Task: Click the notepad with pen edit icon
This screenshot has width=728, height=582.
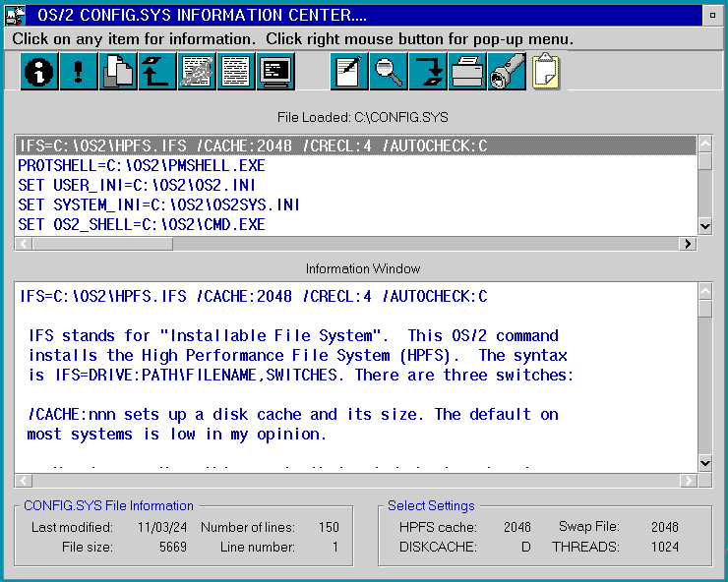Action: (x=349, y=72)
